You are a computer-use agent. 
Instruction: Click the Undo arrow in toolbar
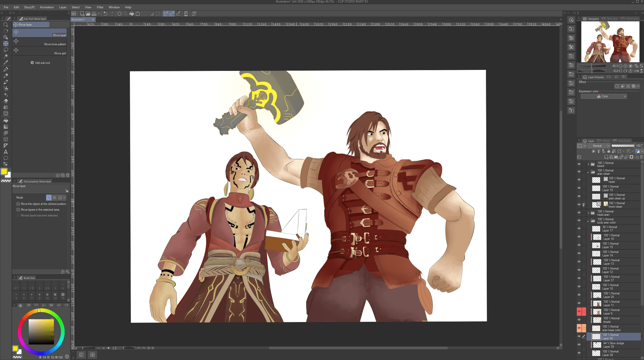(105, 14)
